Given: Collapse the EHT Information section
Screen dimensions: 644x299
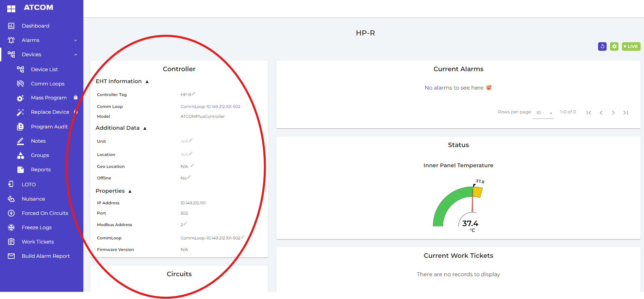Looking at the screenshot, I should [x=147, y=81].
